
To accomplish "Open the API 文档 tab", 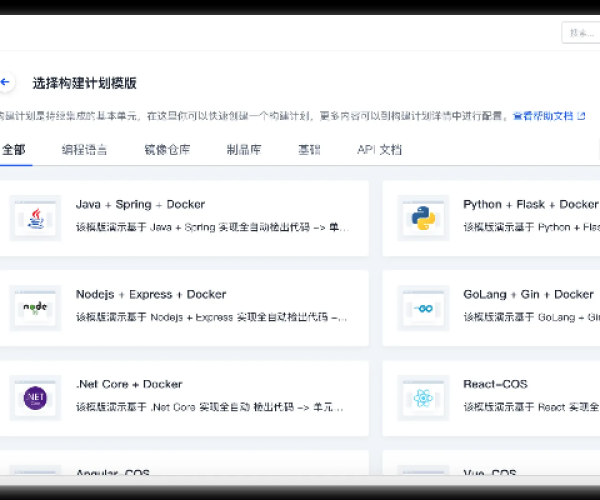I will coord(379,150).
